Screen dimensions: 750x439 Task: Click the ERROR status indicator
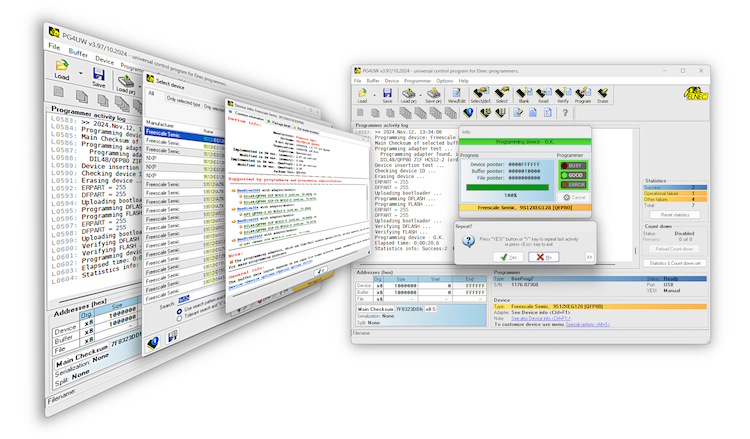[x=573, y=185]
